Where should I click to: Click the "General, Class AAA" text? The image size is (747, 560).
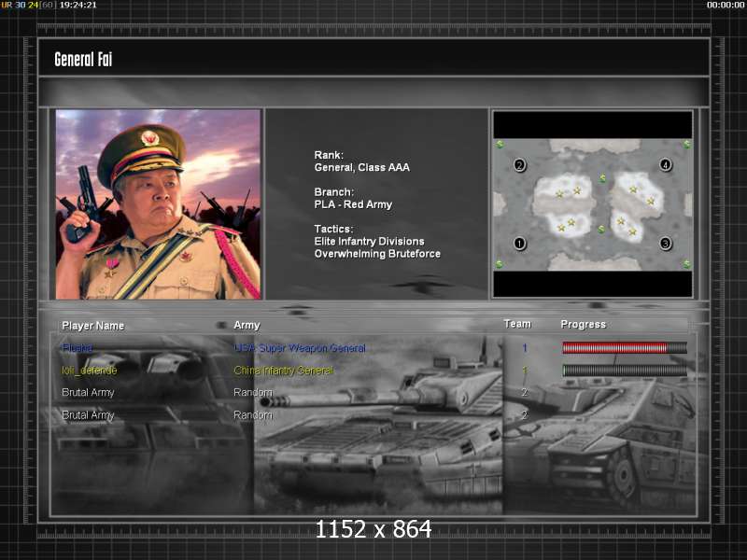pyautogui.click(x=362, y=167)
